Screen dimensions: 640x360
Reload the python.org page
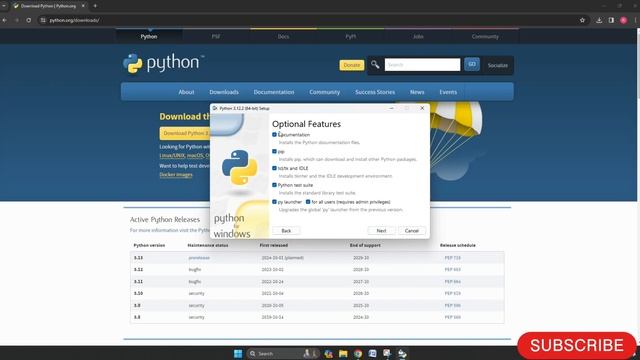[29, 20]
